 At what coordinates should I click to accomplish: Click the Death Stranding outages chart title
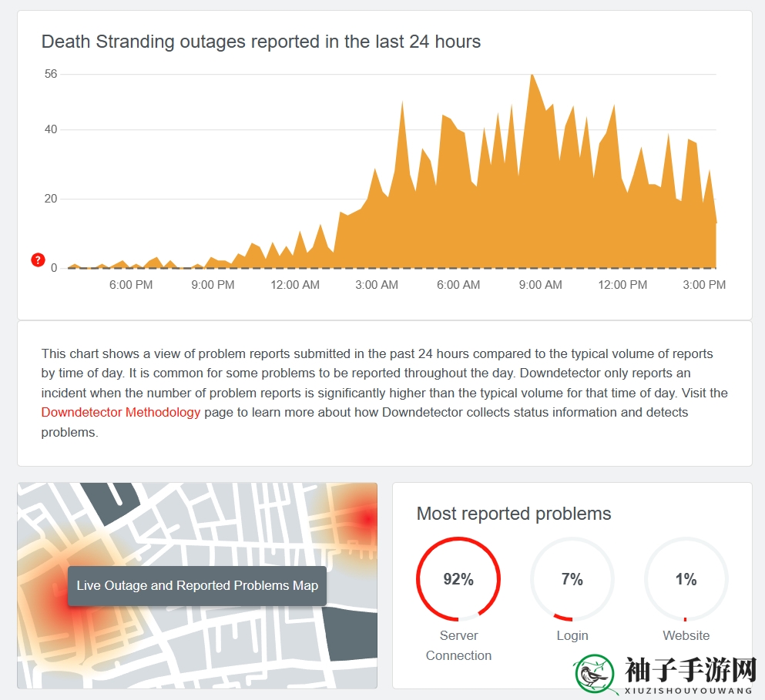261,42
